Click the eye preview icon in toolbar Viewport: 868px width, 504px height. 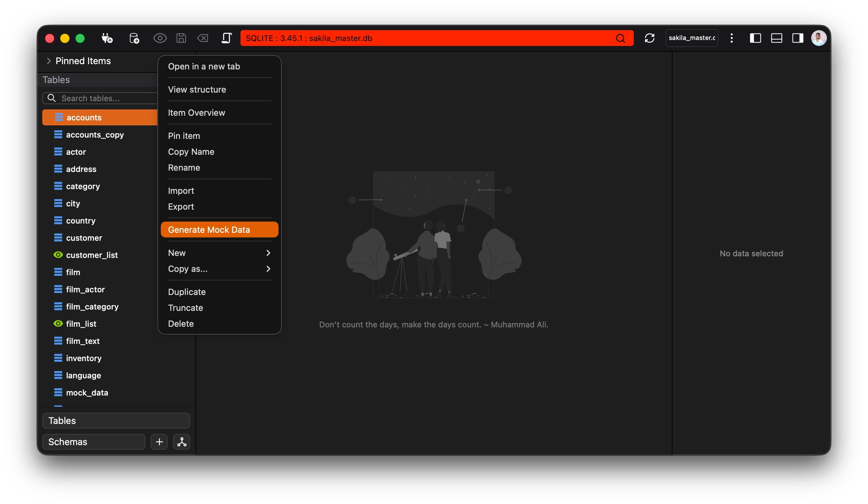click(x=160, y=38)
